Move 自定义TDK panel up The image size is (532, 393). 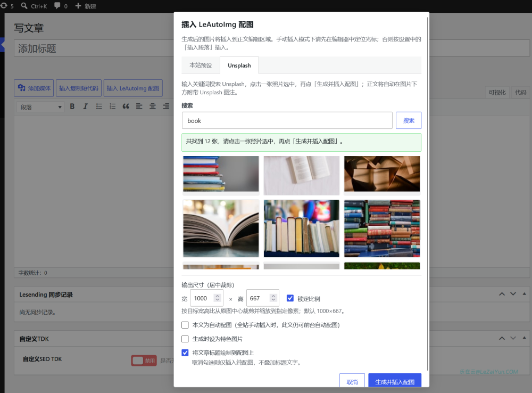tap(502, 338)
